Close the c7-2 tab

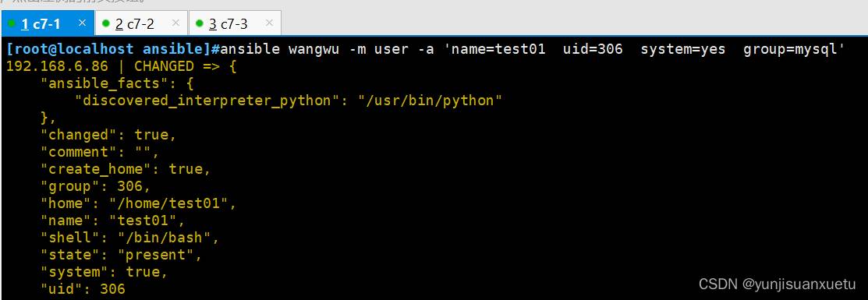pyautogui.click(x=175, y=23)
